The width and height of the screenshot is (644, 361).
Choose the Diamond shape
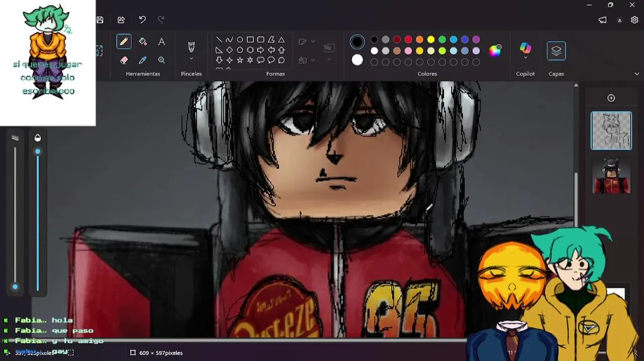(229, 50)
